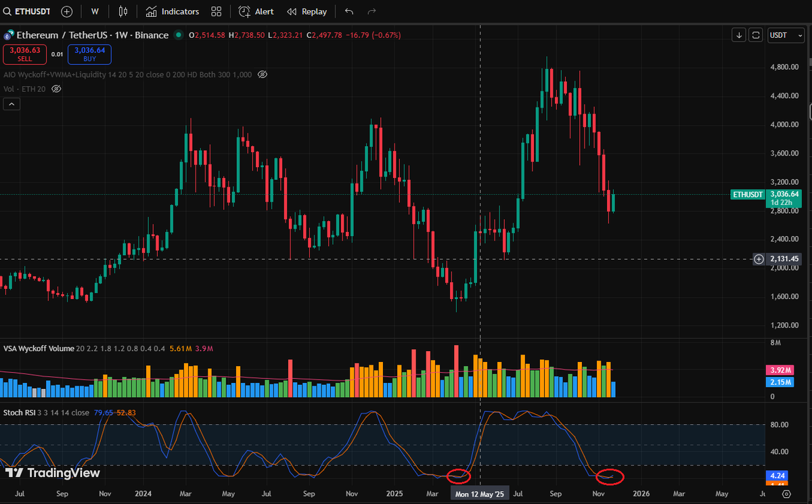Screen dimensions: 812x504
Task: Redo the chart action
Action: pyautogui.click(x=371, y=12)
